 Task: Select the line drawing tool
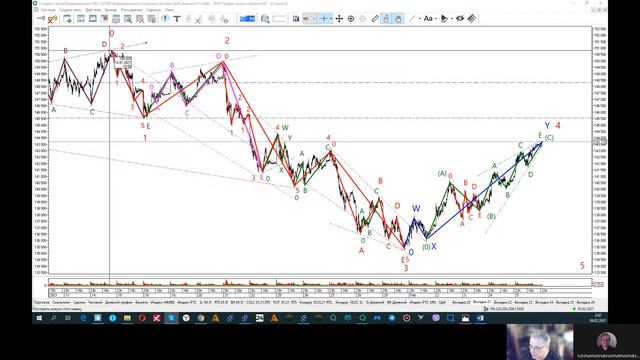tap(412, 19)
